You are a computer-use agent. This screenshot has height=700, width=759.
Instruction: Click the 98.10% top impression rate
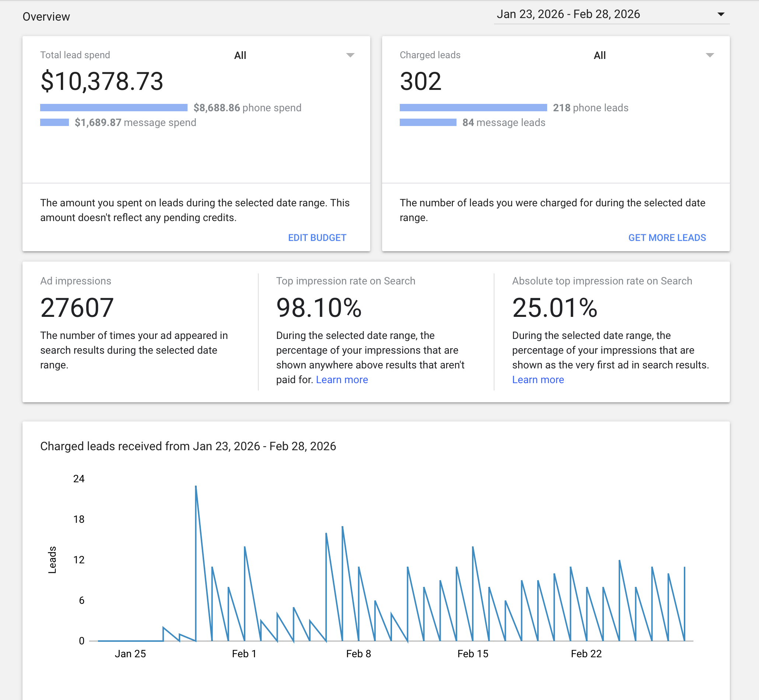click(319, 307)
